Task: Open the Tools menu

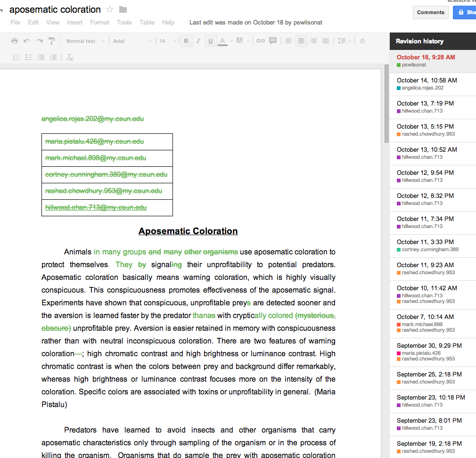Action: point(124,23)
